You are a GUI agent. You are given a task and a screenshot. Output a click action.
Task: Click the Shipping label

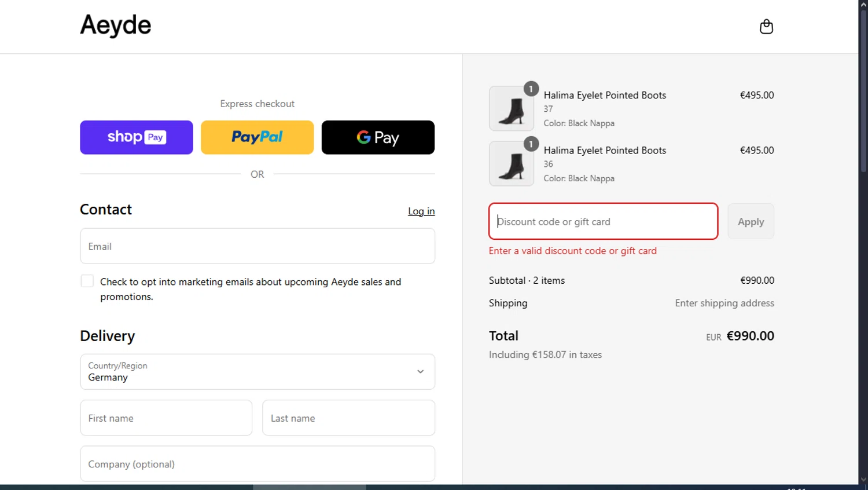pos(508,303)
